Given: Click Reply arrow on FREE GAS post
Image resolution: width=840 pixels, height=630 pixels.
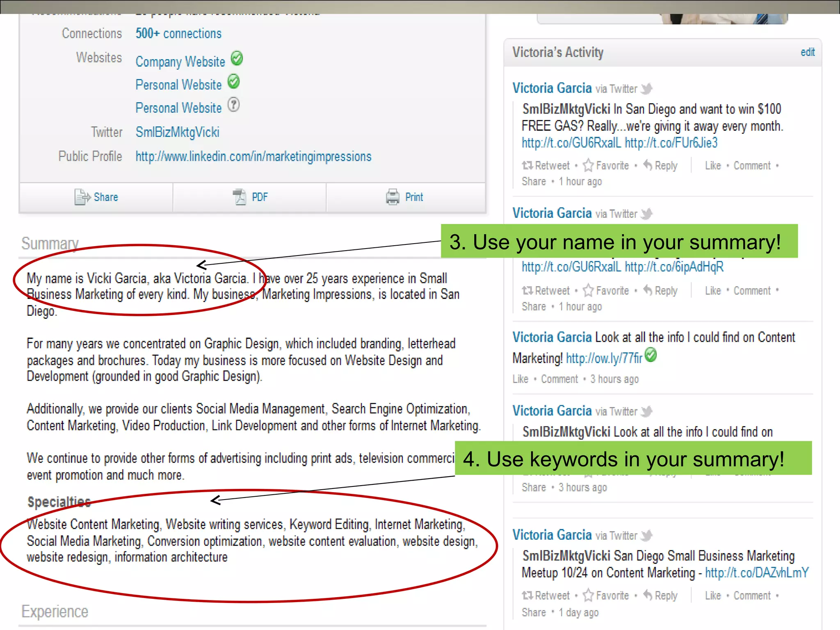Looking at the screenshot, I should 648,165.
